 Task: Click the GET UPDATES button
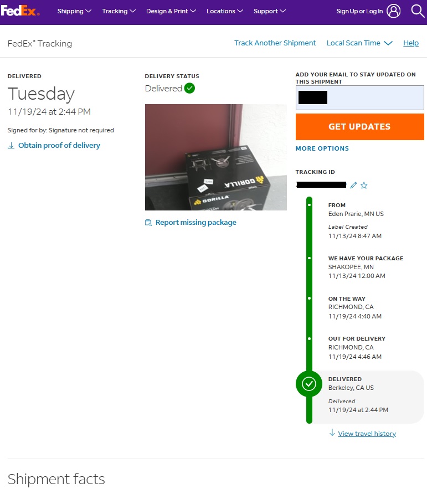[x=360, y=127]
